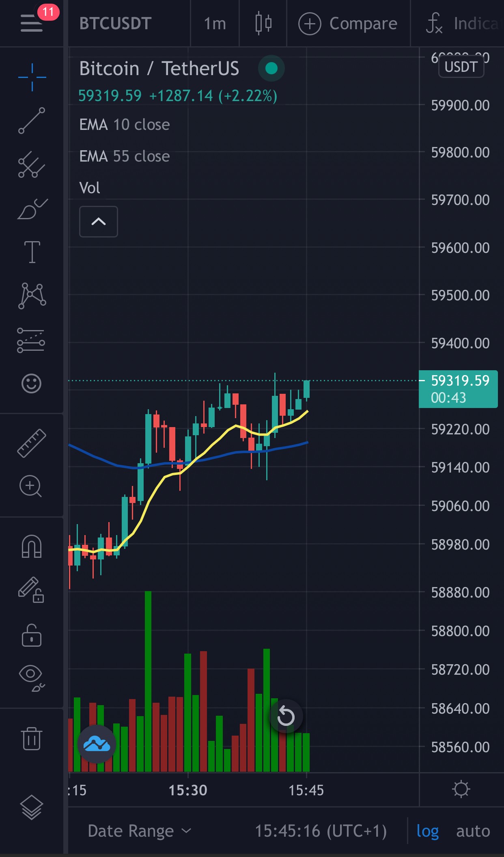Select the pitchfork drawing tool
Image resolution: width=504 pixels, height=857 pixels.
point(32,164)
